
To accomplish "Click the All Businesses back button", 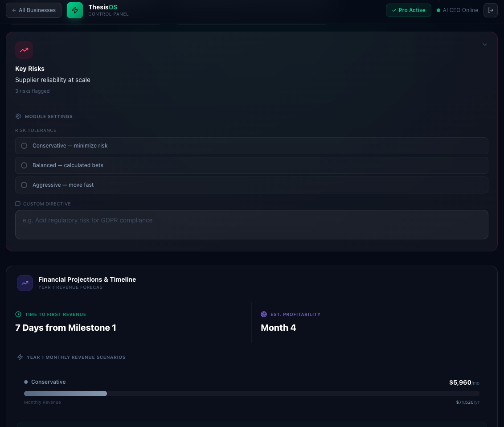I will click(33, 10).
